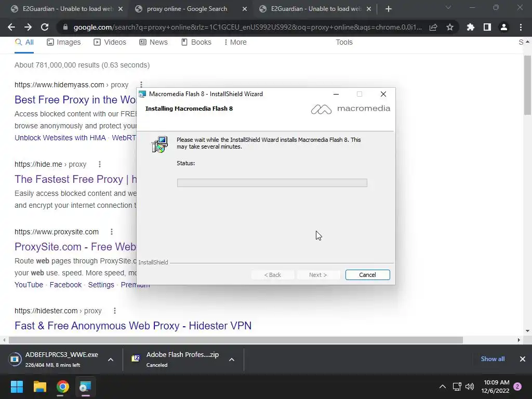The height and width of the screenshot is (399, 532).
Task: Open the Chrome tab search dropdown arrow
Action: click(x=448, y=7)
